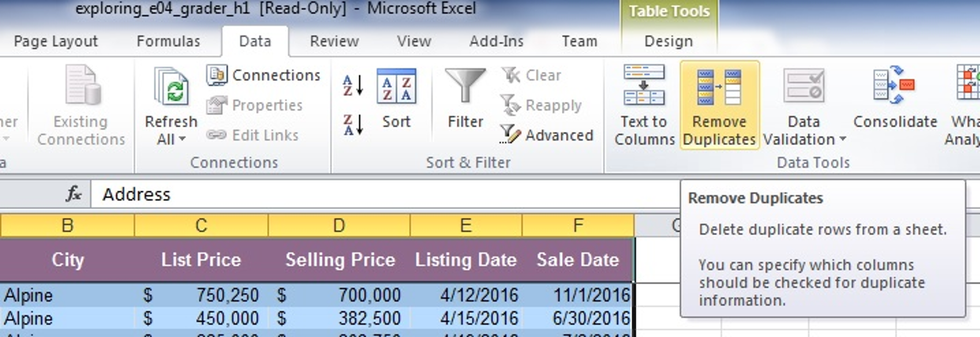Screen dimensions: 980x337
Task: Open the Add-Ins tab
Action: (496, 41)
